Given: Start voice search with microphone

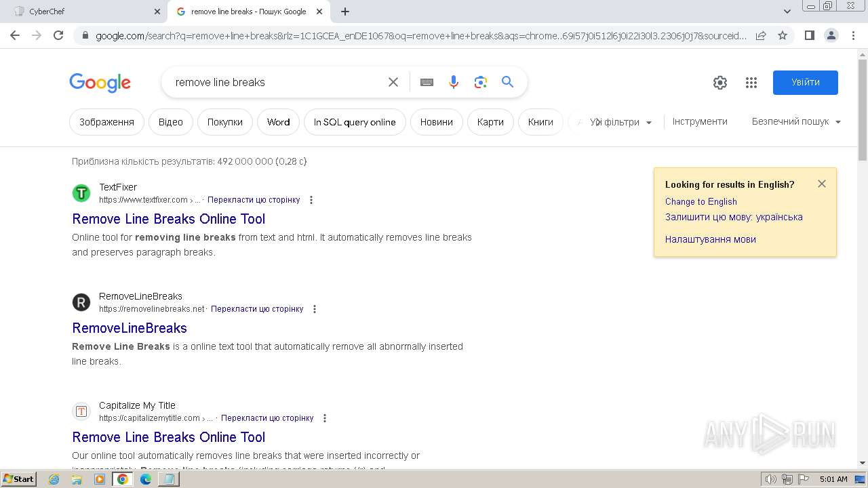Looking at the screenshot, I should tap(454, 82).
